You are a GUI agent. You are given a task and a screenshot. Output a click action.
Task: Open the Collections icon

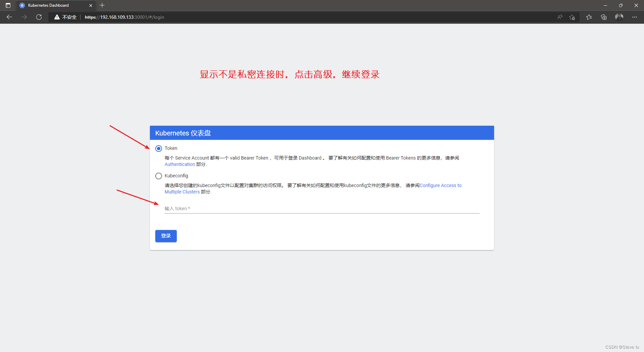604,17
